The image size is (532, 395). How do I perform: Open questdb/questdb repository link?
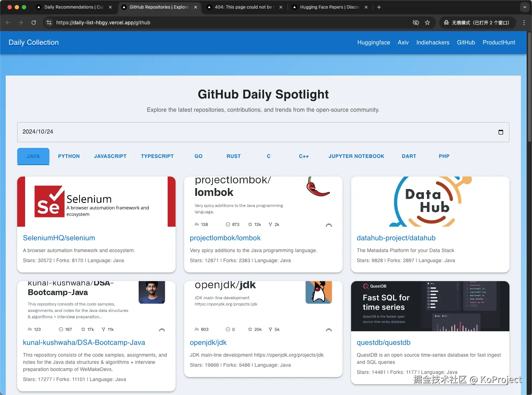384,342
